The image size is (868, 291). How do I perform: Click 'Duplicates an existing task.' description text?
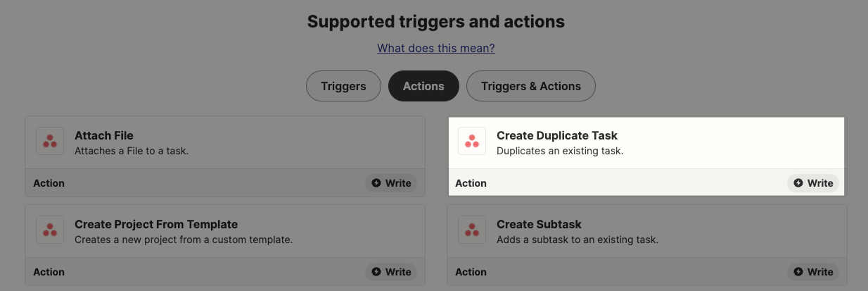pos(560,151)
